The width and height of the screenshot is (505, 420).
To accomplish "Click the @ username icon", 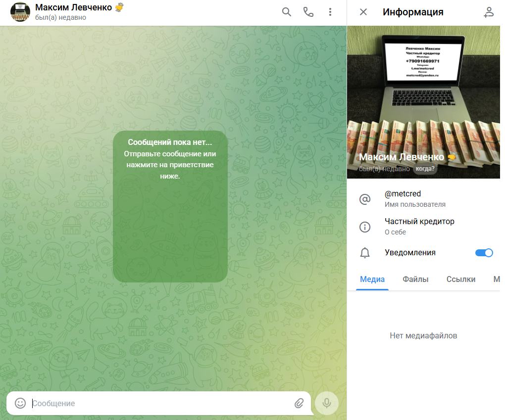I will [365, 199].
